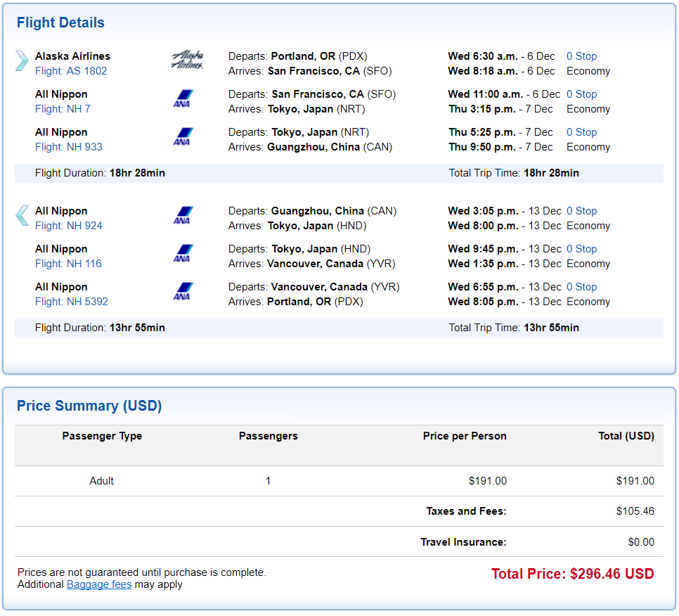
Task: Click the Total Price $296.46 USD text
Action: point(572,574)
